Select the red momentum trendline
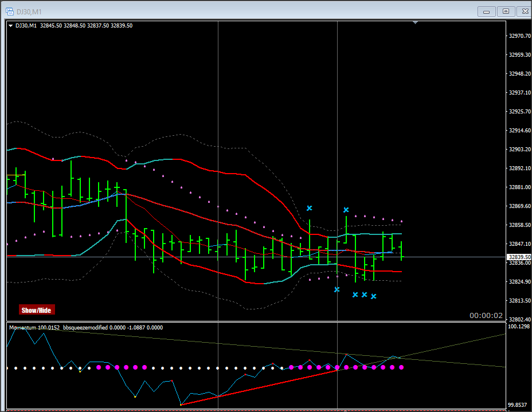The height and width of the screenshot is (412, 532). 259,387
